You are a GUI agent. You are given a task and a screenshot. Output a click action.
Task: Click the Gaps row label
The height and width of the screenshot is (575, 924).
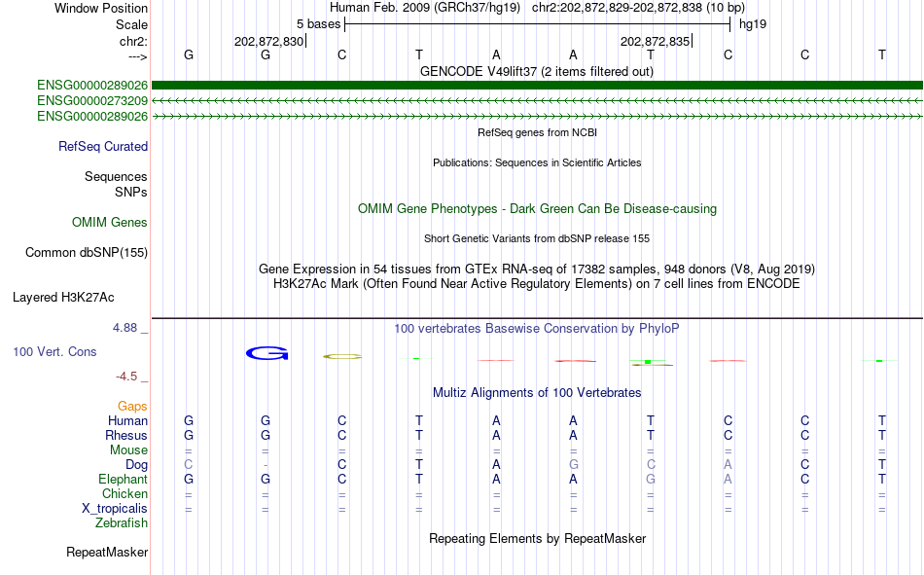[x=132, y=406]
